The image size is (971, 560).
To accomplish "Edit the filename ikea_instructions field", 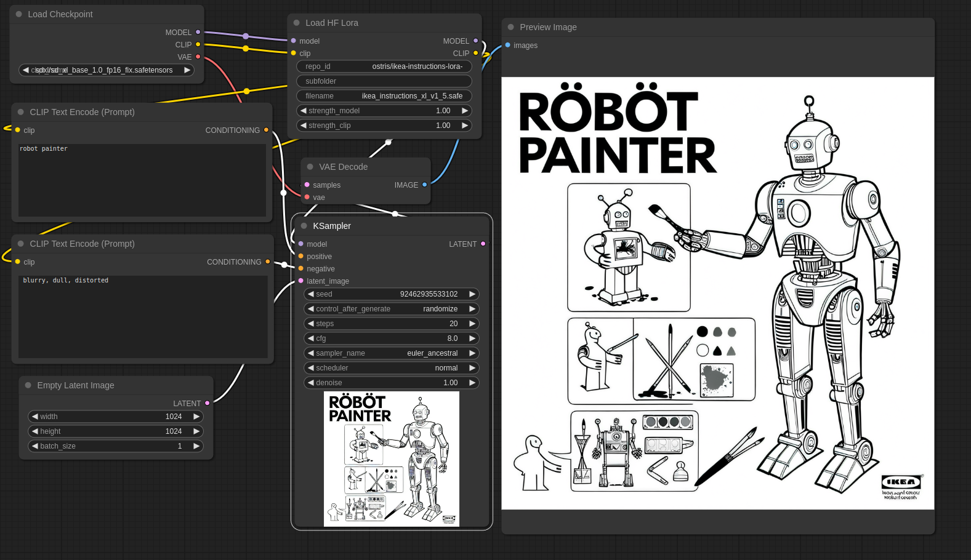I will point(384,96).
